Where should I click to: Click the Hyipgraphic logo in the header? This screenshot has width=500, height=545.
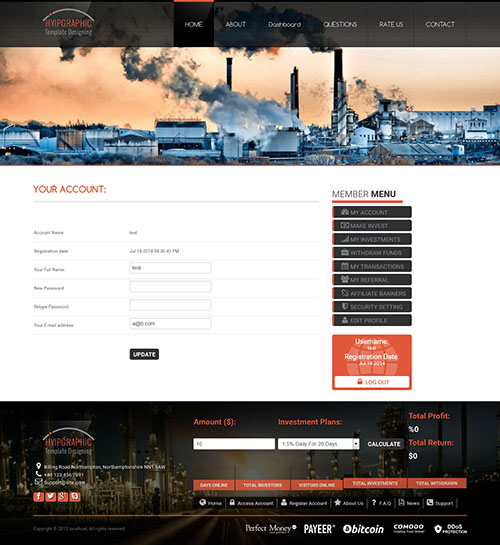pyautogui.click(x=68, y=23)
